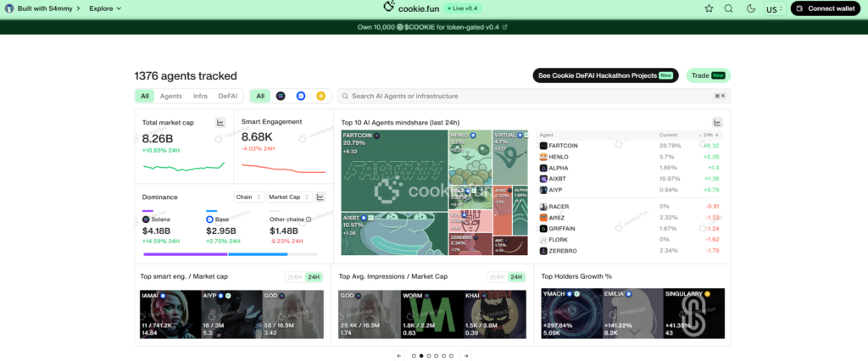
Task: Open the EMILIA agent card
Action: [x=632, y=314]
